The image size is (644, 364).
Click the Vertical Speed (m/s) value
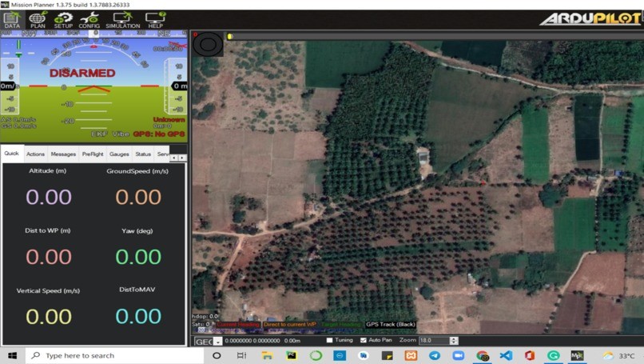[x=49, y=317]
